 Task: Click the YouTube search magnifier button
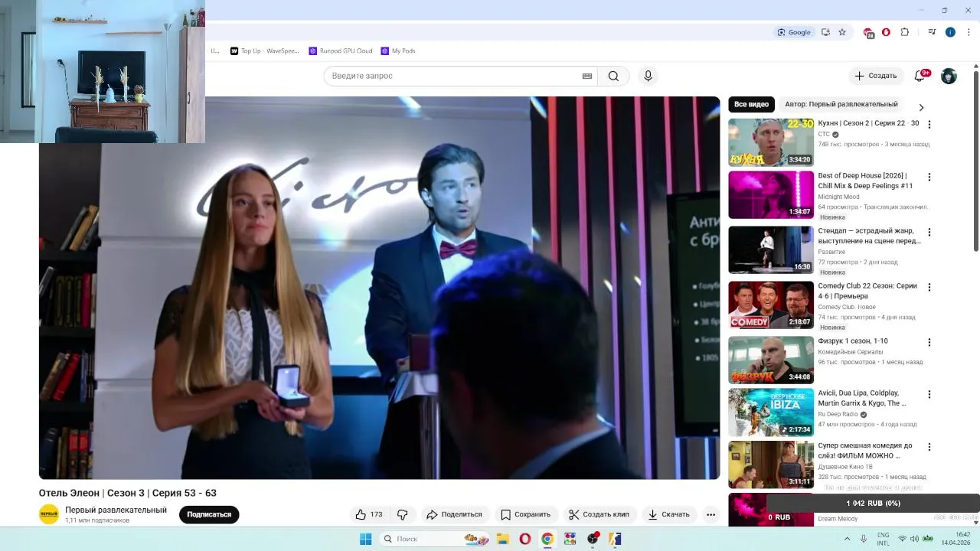[x=613, y=76]
